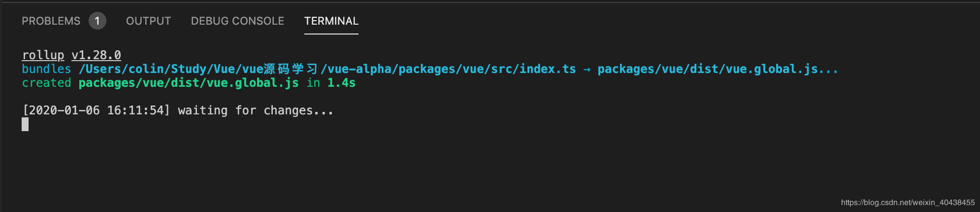This screenshot has height=212, width=980.
Task: Switch to the PROBLEMS tab
Action: coord(51,21)
